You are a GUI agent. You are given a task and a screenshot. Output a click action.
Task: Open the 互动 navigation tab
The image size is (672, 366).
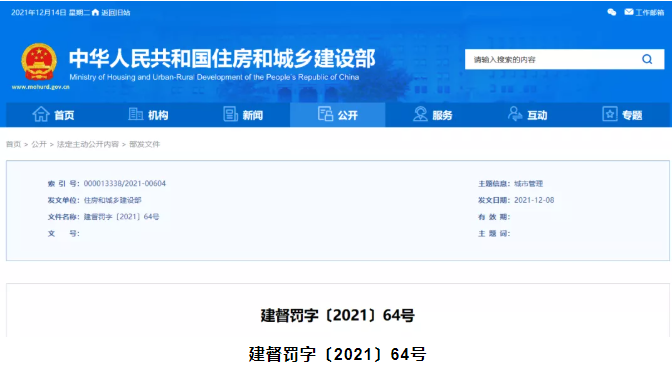pyautogui.click(x=527, y=115)
